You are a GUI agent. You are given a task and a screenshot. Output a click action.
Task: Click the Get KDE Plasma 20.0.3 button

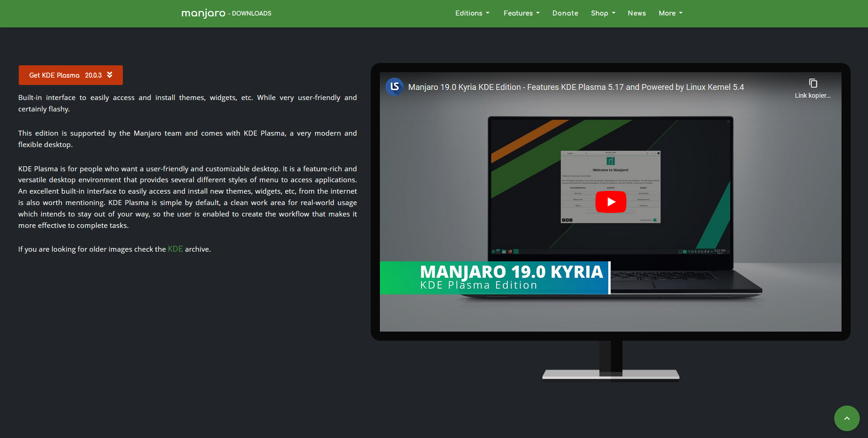tap(71, 75)
